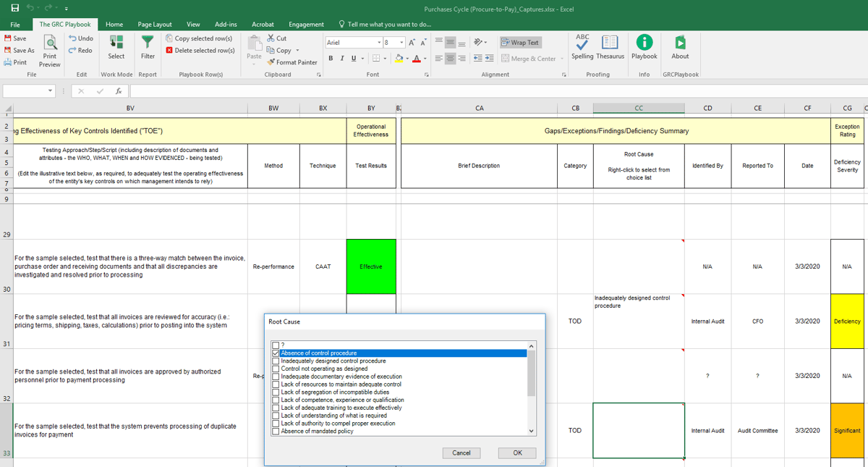
Task: Click the Root Cause list scrollbar down arrow
Action: point(532,431)
